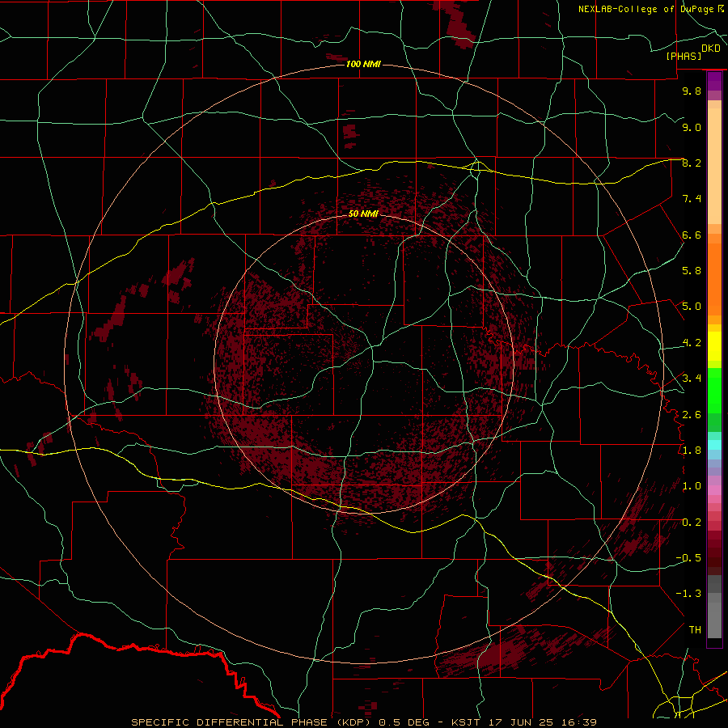Click the 0.2 color scale value
Viewport: 728px width, 728px height.
pyautogui.click(x=692, y=523)
